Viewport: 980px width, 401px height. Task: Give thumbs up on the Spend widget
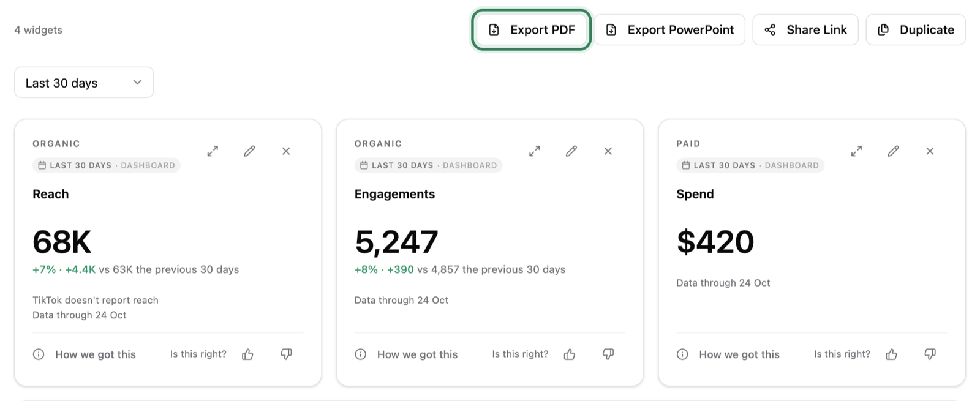point(891,354)
